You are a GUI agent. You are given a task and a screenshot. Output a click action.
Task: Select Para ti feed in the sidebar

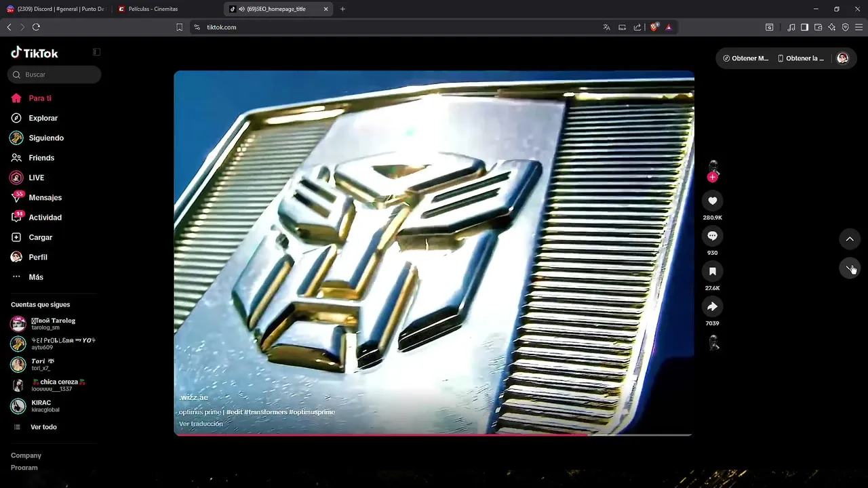pyautogui.click(x=31, y=98)
